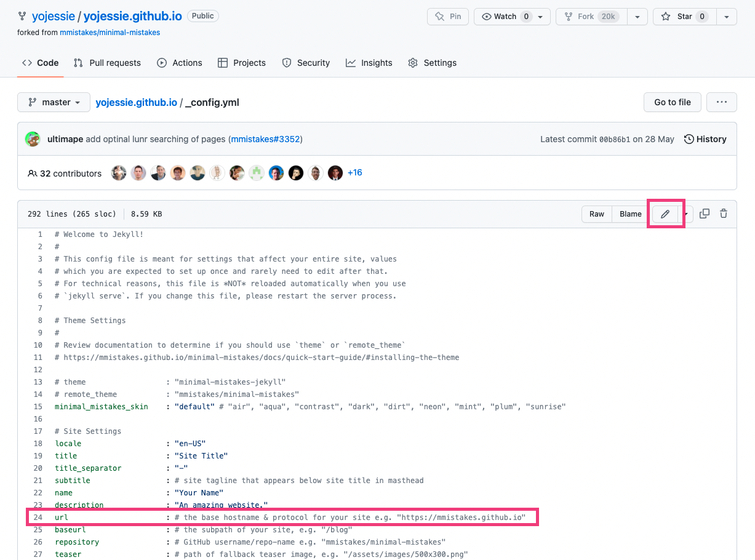Viewport: 755px width, 560px height.
Task: Open the Projects tab
Action: pyautogui.click(x=242, y=63)
